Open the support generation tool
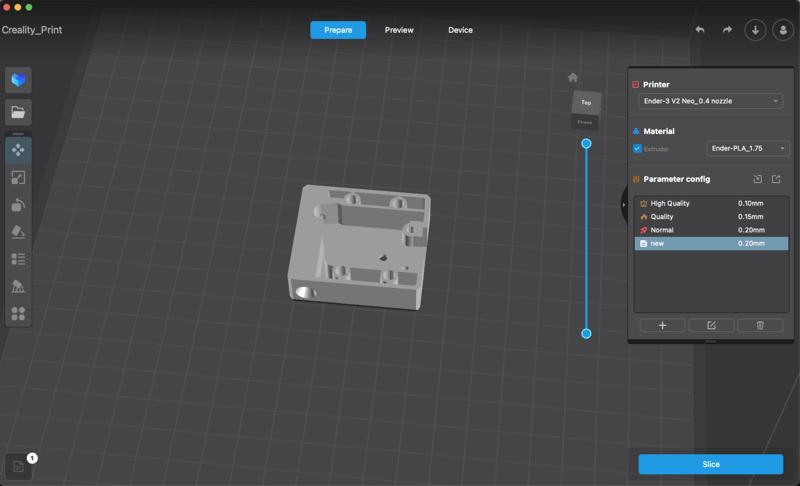The width and height of the screenshot is (800, 486). (x=18, y=286)
